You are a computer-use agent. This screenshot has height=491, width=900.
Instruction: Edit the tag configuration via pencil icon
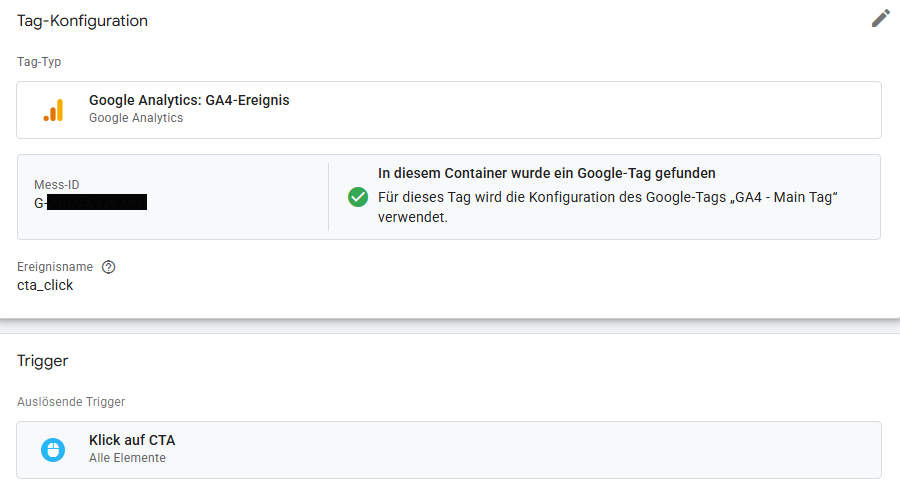[880, 18]
